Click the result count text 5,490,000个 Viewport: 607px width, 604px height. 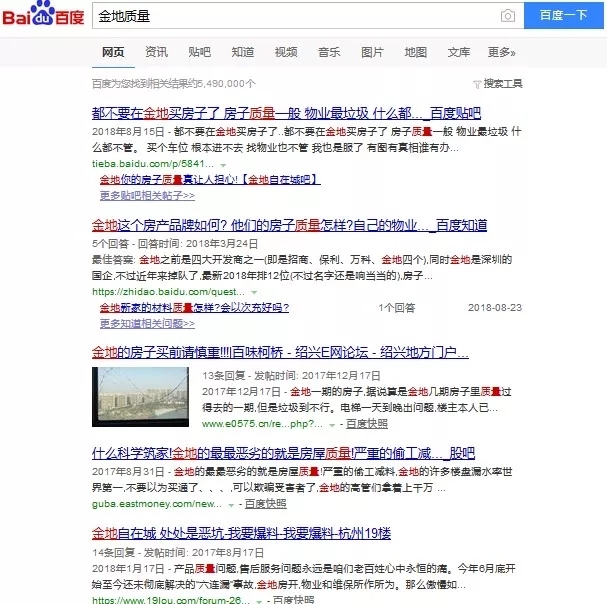pyautogui.click(x=173, y=84)
